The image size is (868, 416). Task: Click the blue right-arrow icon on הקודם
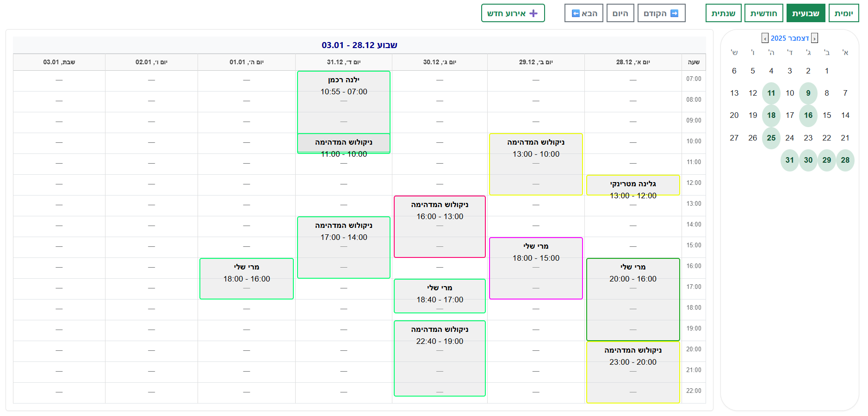[675, 13]
